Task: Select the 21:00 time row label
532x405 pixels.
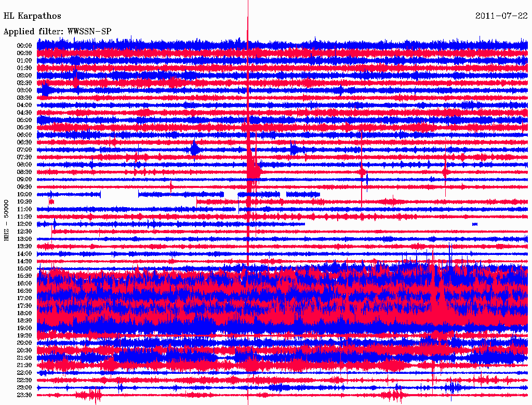Action: click(24, 358)
